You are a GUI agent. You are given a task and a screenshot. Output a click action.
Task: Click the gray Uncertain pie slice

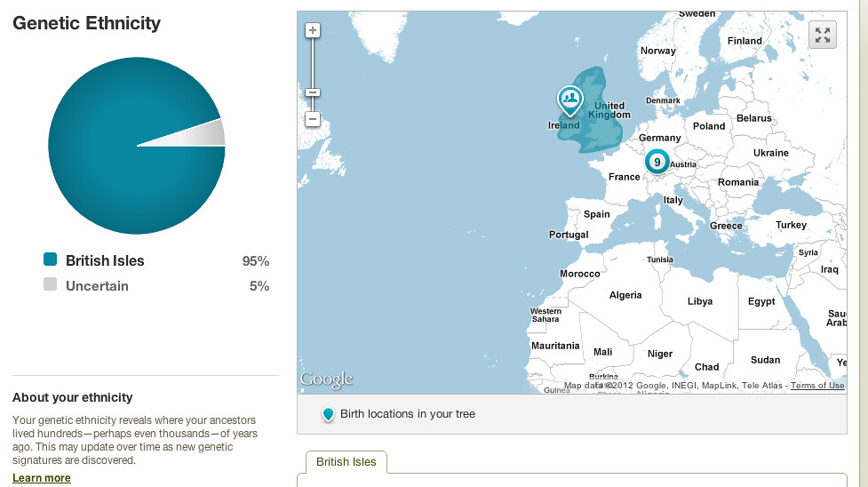tap(211, 133)
